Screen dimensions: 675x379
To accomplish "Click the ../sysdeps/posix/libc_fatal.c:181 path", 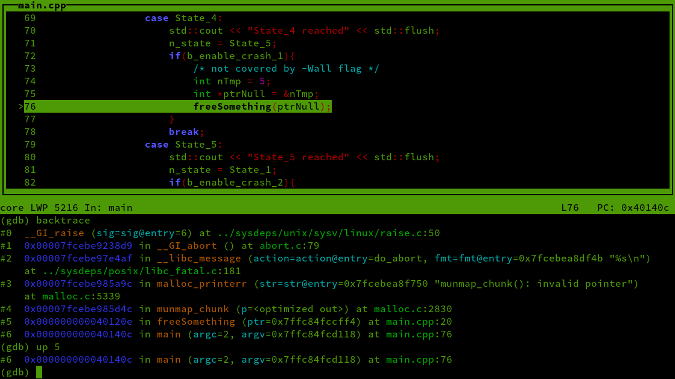I will pos(141,271).
